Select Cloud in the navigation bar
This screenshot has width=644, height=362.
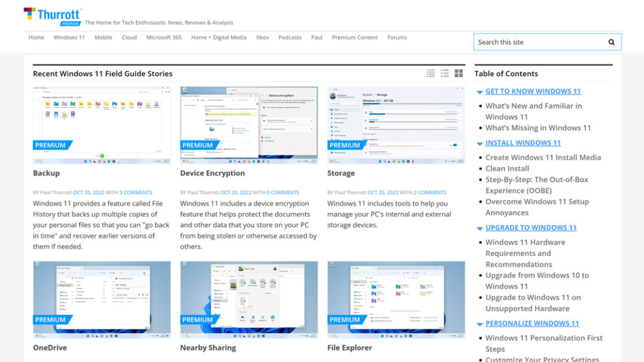tap(129, 37)
